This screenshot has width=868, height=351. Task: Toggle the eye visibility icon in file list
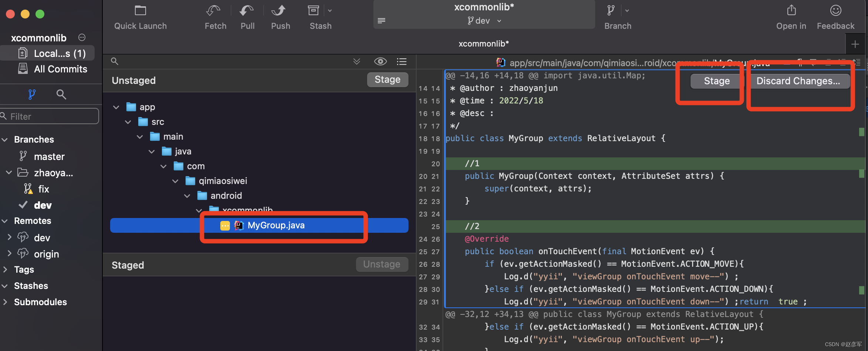(380, 61)
